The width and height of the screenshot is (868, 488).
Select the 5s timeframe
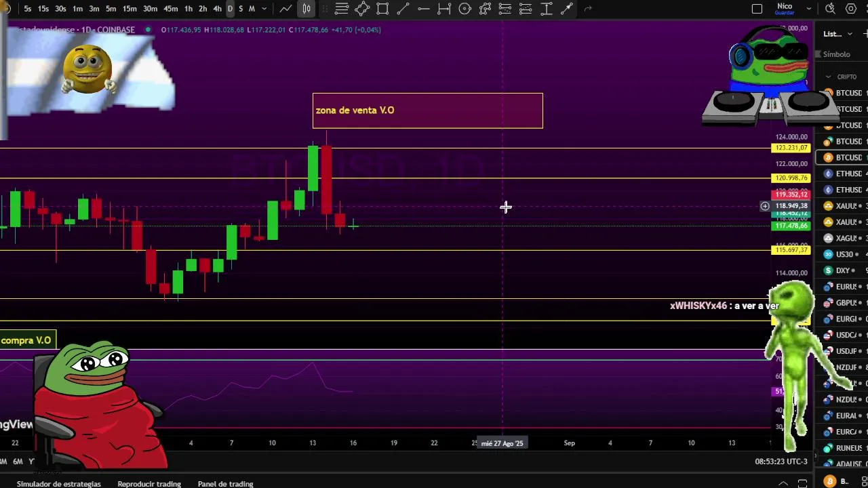click(27, 9)
